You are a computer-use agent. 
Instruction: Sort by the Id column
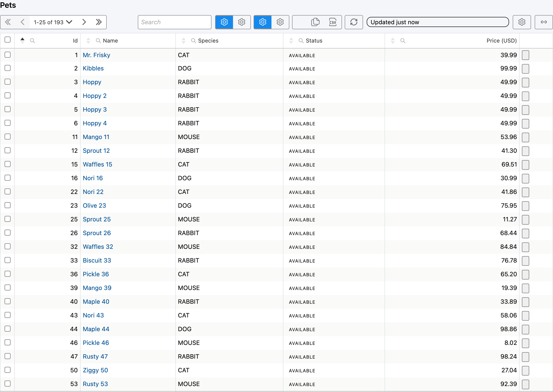(22, 41)
